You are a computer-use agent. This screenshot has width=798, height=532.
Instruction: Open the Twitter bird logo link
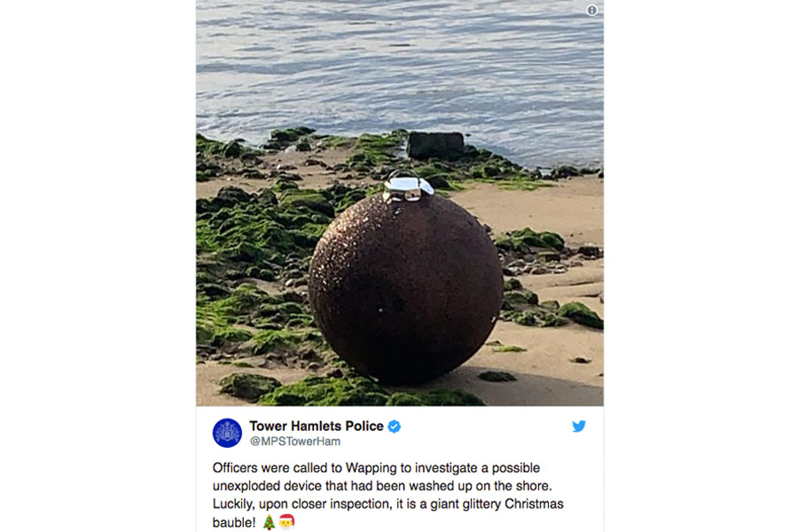(579, 426)
